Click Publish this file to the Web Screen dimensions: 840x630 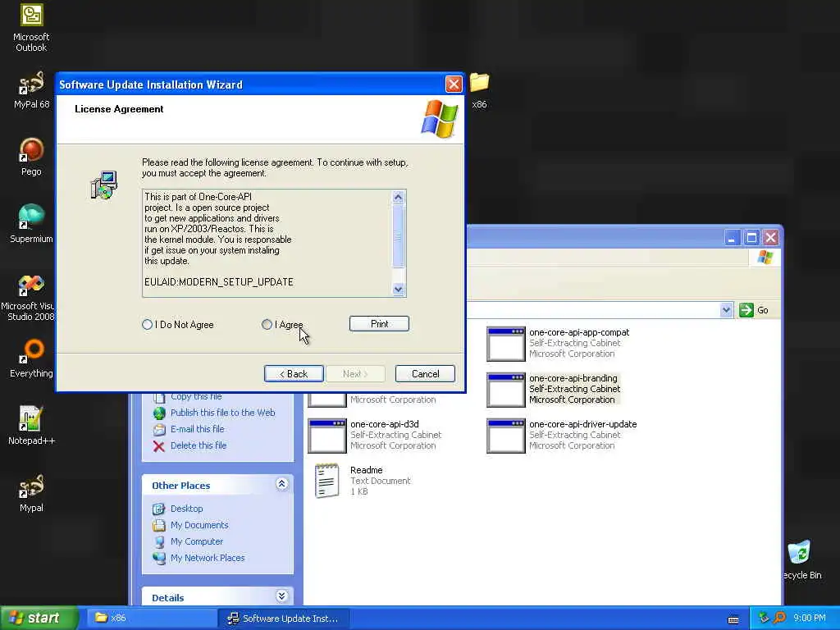(x=223, y=413)
